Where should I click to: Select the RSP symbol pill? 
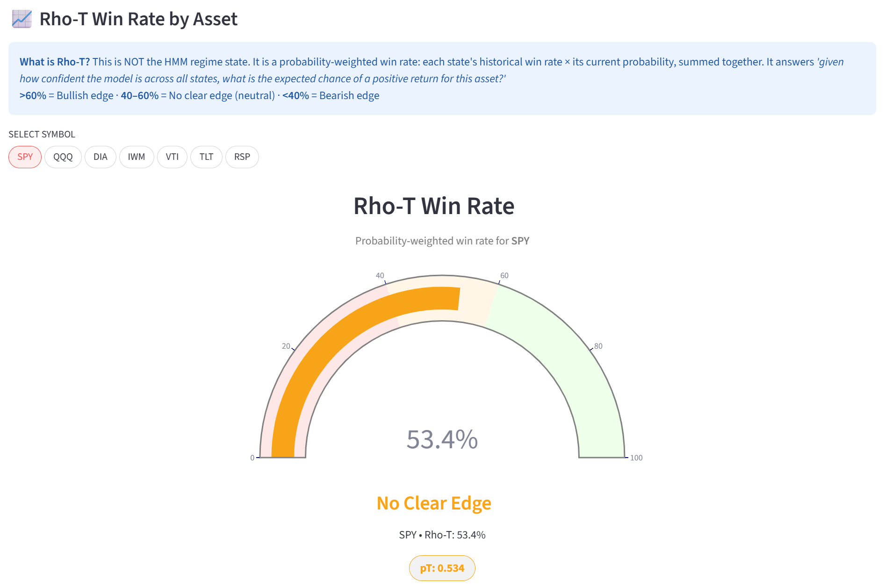[x=242, y=157]
